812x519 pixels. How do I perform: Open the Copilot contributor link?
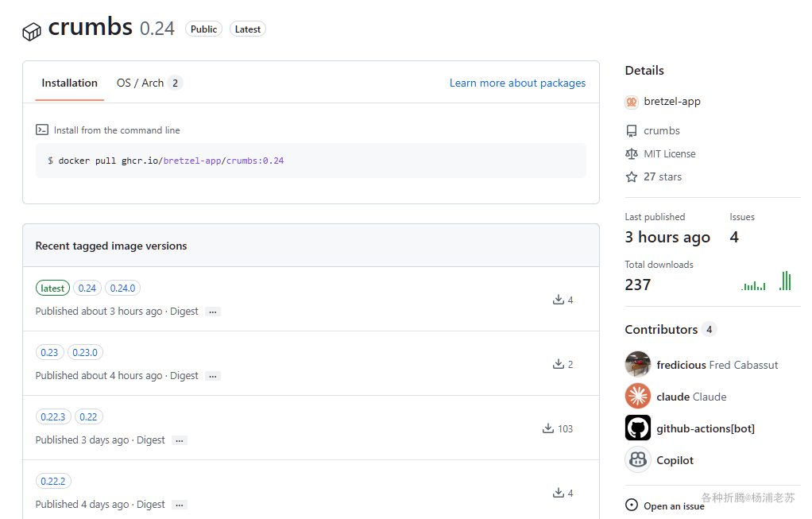pyautogui.click(x=675, y=460)
